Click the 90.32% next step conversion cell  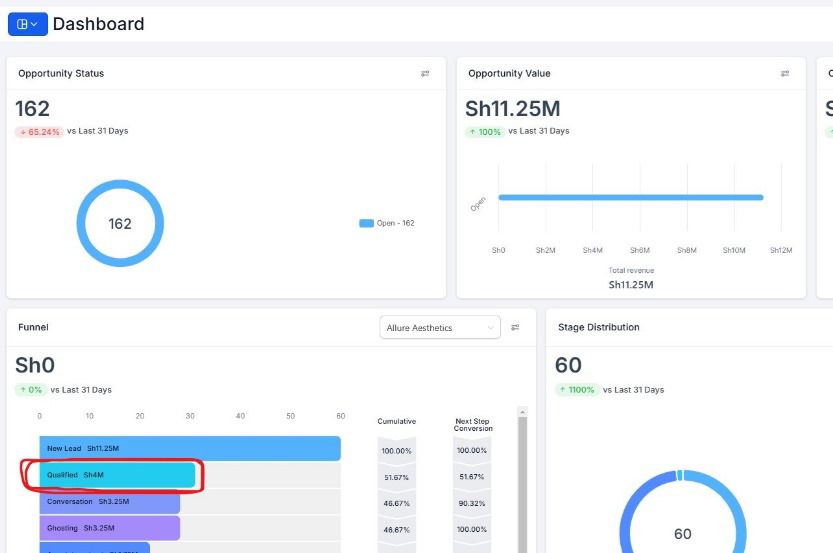click(472, 503)
